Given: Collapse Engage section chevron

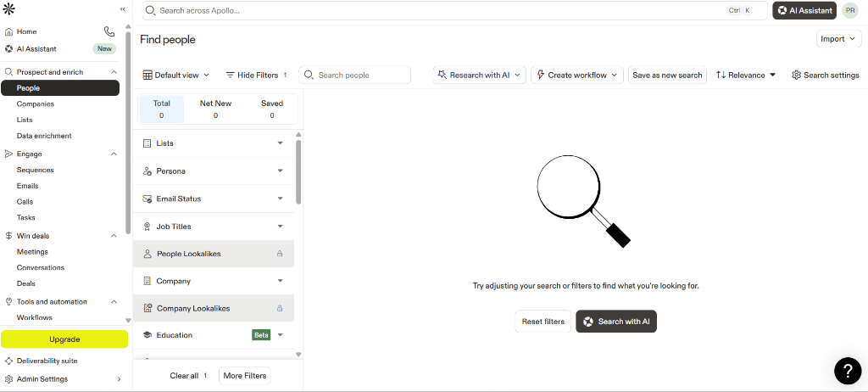Looking at the screenshot, I should pos(114,154).
